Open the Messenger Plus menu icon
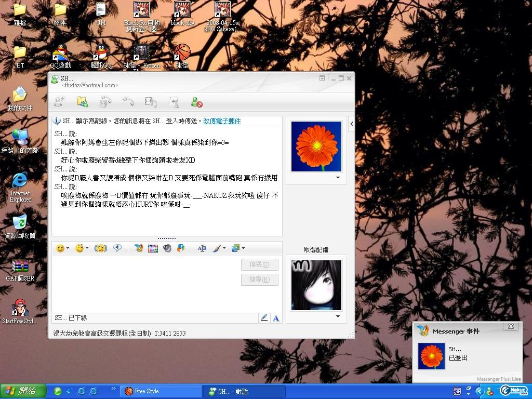The image size is (532, 399). coord(138,248)
